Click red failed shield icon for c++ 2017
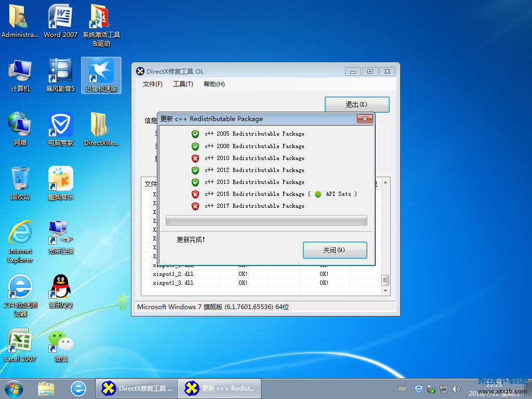The image size is (532, 399). 195,206
